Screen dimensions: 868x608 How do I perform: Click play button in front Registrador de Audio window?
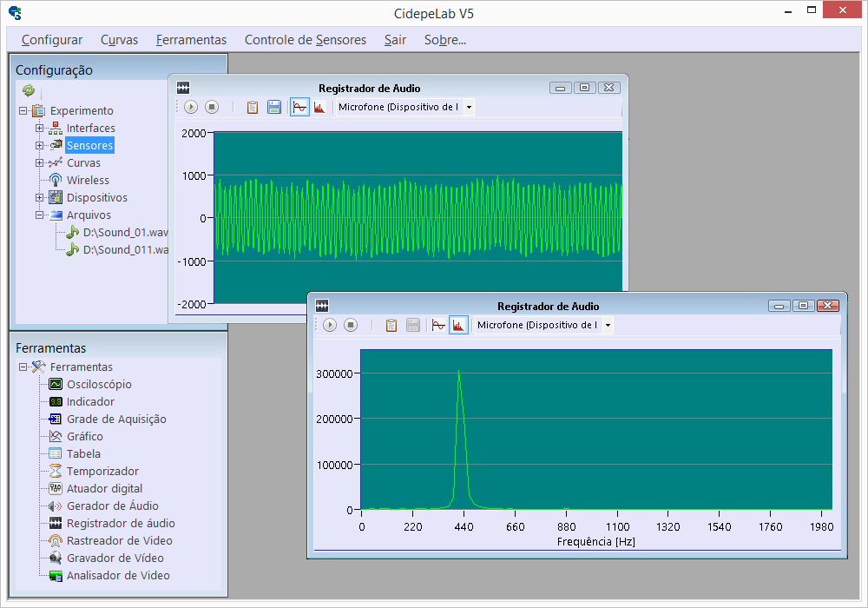(330, 325)
